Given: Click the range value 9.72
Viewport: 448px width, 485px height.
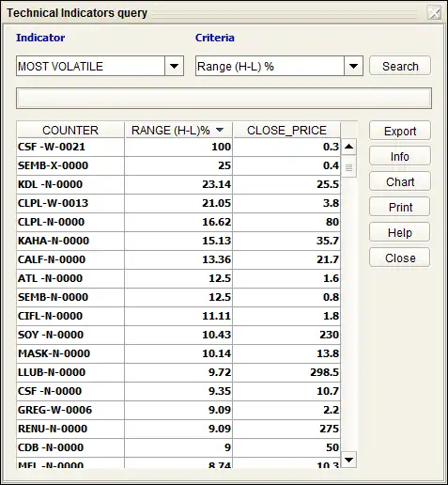Looking at the screenshot, I should coord(220,372).
